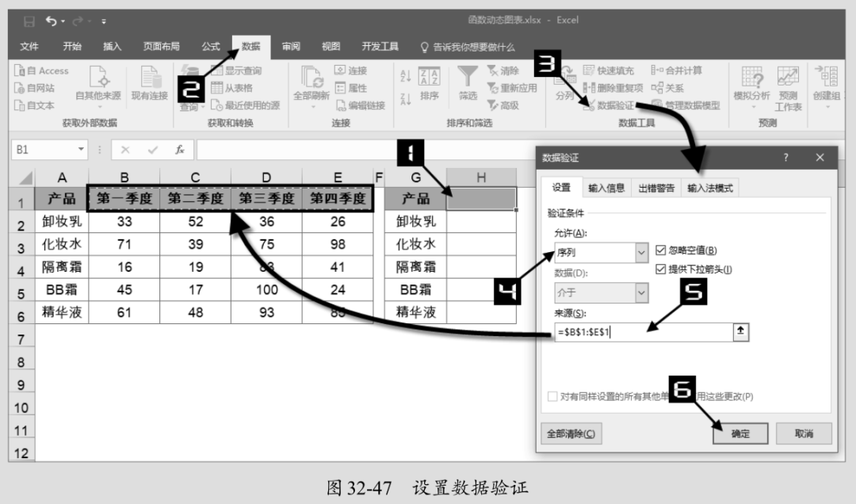This screenshot has width=856, height=504.
Task: Import data 自 Access
Action: pyautogui.click(x=41, y=71)
